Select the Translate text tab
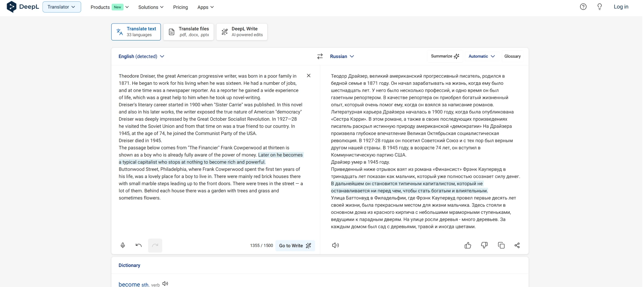 pos(136,32)
